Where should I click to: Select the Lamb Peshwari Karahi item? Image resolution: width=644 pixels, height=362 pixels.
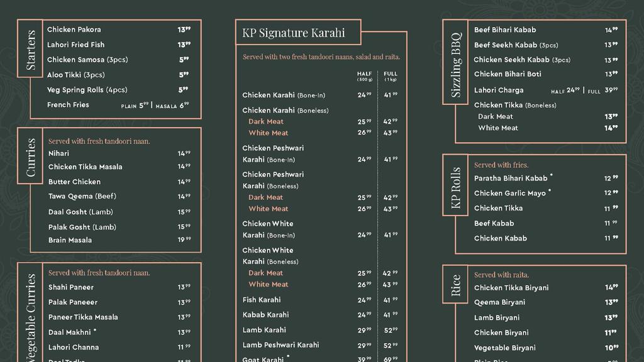click(x=280, y=345)
